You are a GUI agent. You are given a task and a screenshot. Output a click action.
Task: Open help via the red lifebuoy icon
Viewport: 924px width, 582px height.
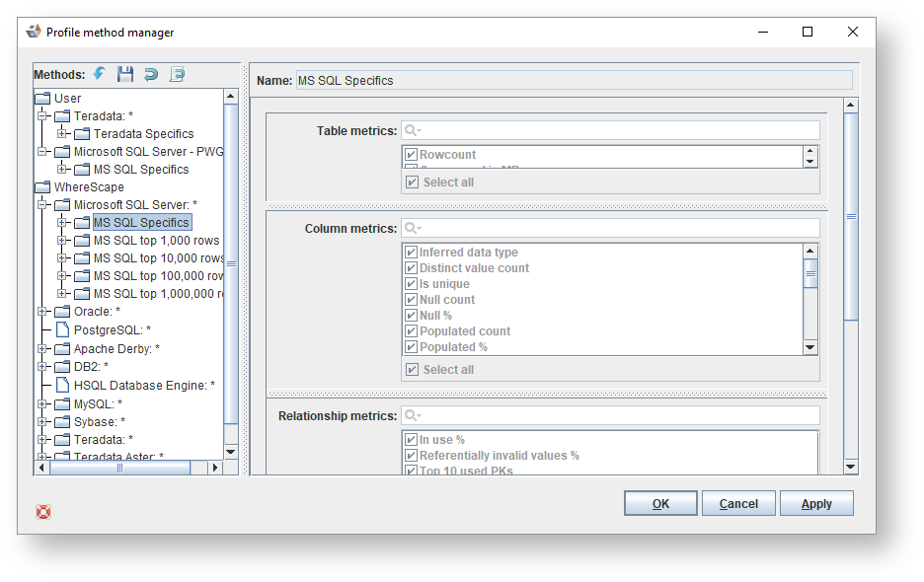click(43, 512)
